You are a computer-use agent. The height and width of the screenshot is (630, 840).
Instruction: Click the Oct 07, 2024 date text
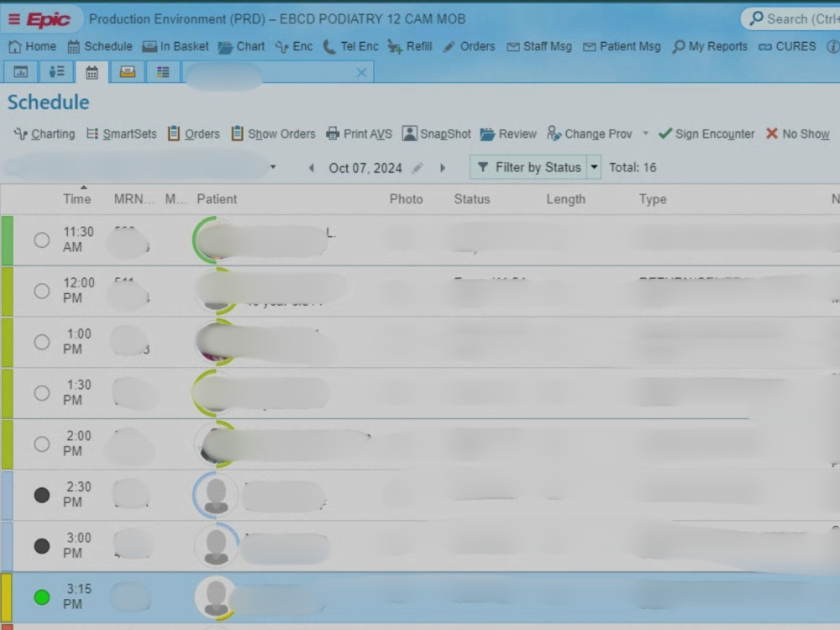point(365,168)
